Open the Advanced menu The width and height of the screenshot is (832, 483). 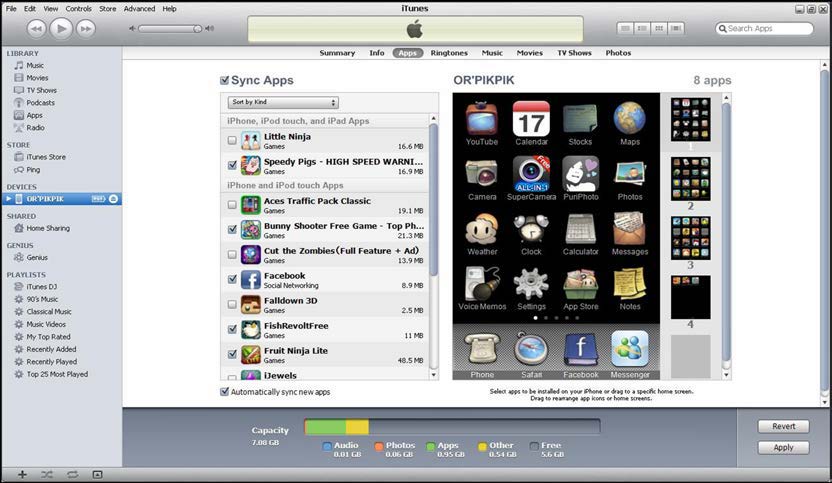click(140, 8)
